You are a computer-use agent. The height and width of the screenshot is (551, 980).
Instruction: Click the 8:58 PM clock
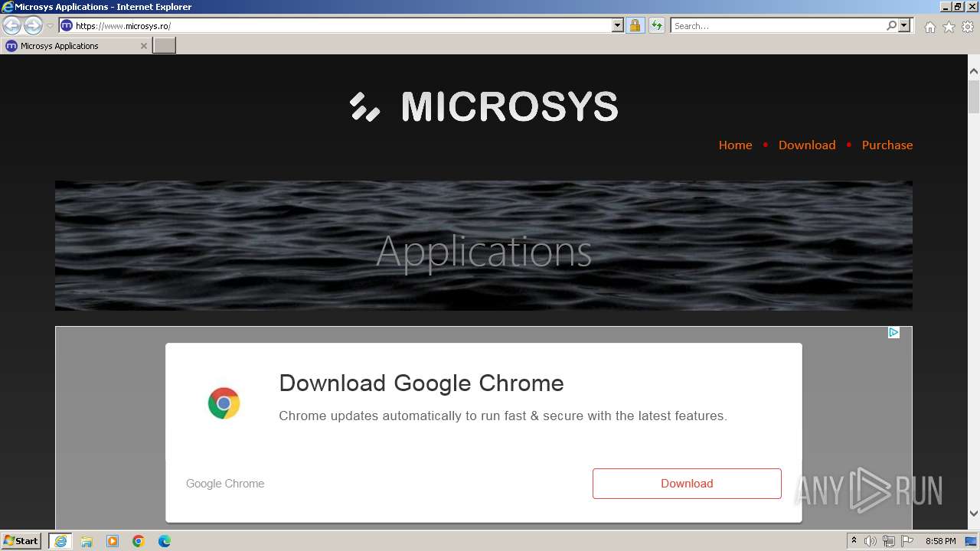(x=940, y=541)
